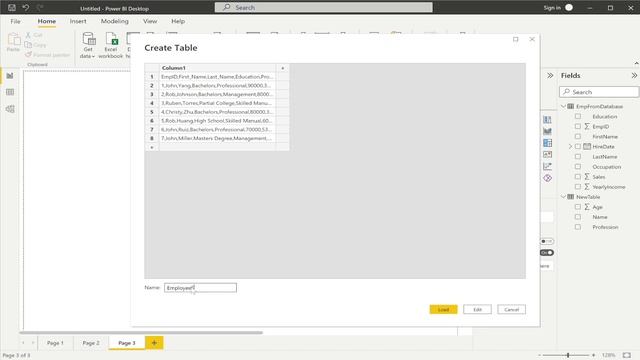640x360 pixels.
Task: Open the View ribbon tab
Action: coord(150,21)
